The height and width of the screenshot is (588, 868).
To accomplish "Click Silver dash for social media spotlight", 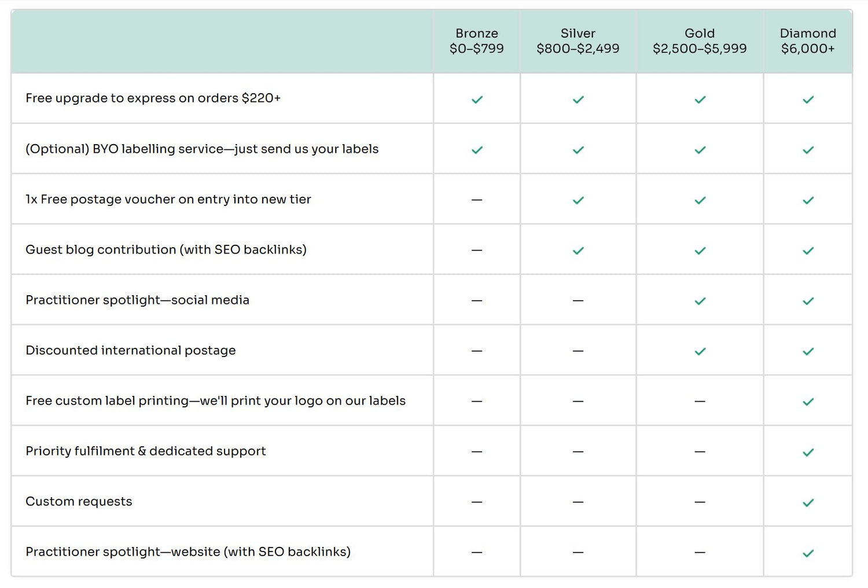I will pos(578,301).
